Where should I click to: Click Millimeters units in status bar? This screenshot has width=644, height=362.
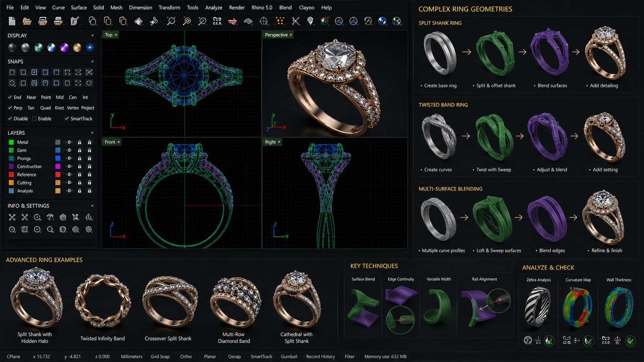(x=132, y=356)
